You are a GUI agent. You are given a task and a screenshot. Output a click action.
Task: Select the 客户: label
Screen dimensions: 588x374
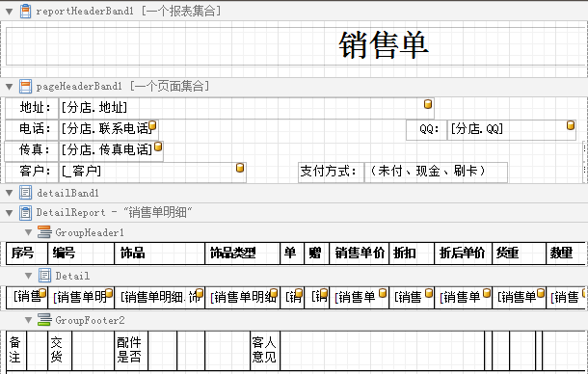(x=32, y=172)
